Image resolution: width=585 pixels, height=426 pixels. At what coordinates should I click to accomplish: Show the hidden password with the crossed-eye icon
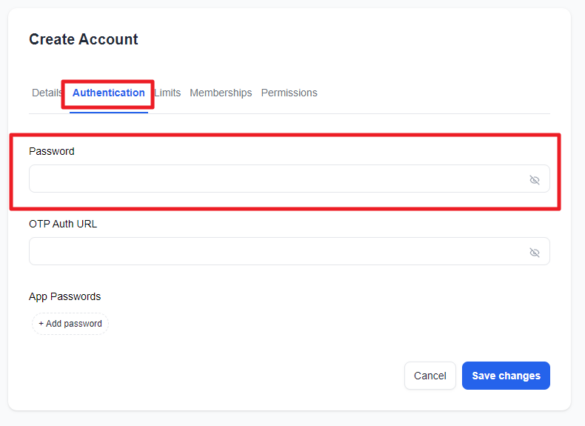tap(534, 180)
